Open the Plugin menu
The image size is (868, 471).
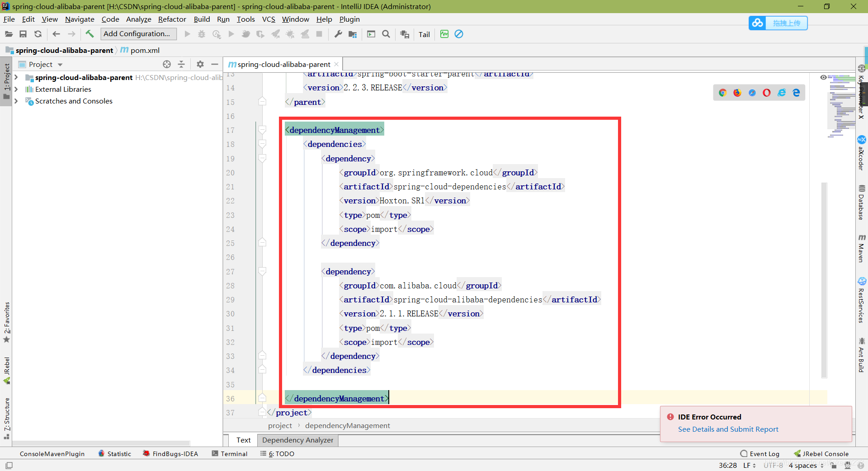(349, 19)
